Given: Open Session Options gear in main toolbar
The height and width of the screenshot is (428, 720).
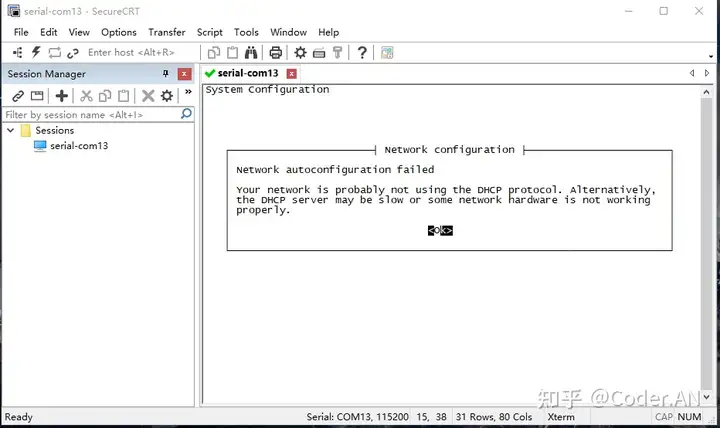Looking at the screenshot, I should 300,52.
